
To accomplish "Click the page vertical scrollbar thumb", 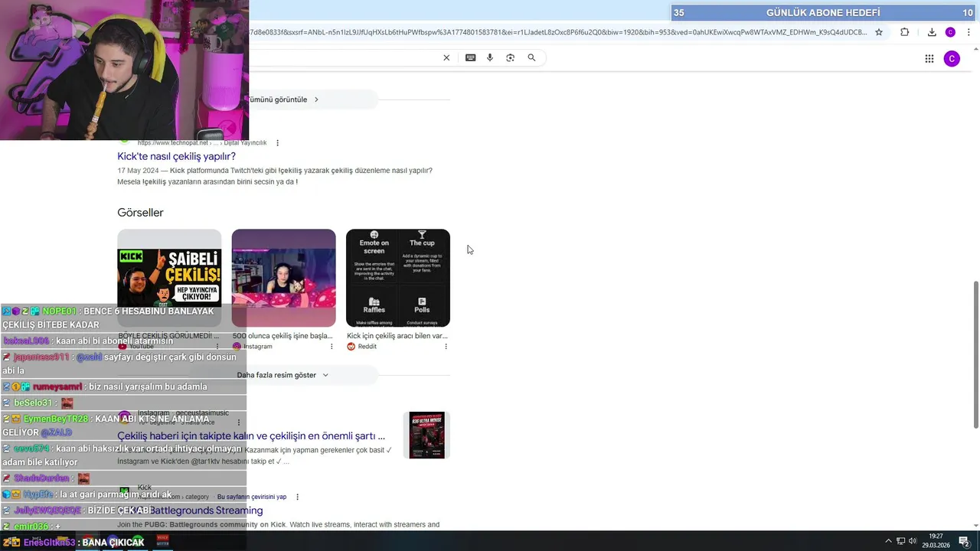I will pos(975,355).
